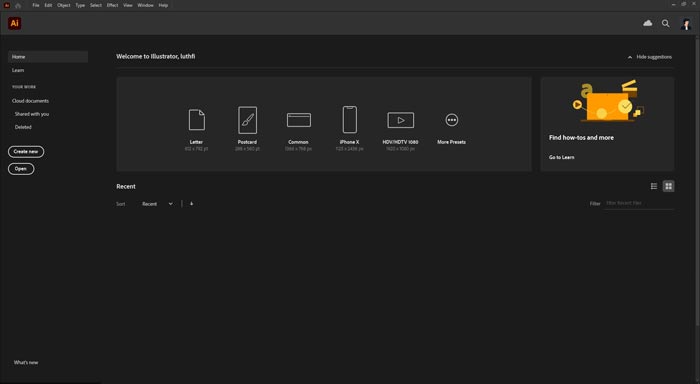Open the Recent sort dropdown

point(157,204)
